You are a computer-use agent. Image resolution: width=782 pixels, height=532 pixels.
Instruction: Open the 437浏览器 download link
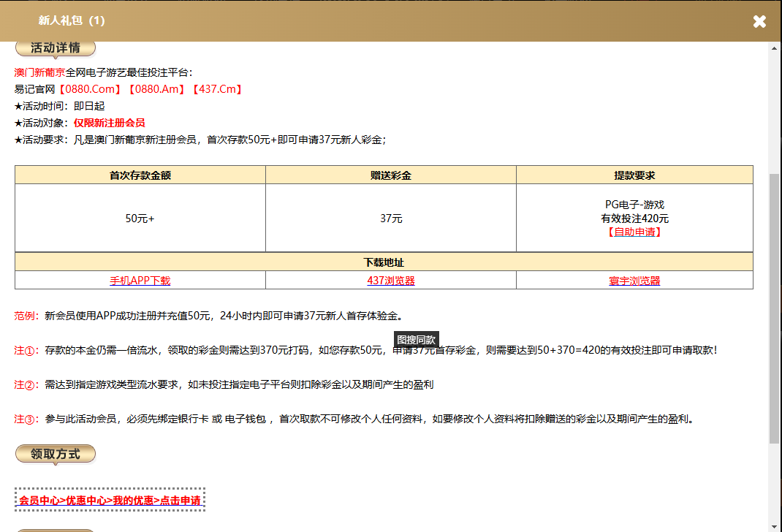click(x=390, y=279)
